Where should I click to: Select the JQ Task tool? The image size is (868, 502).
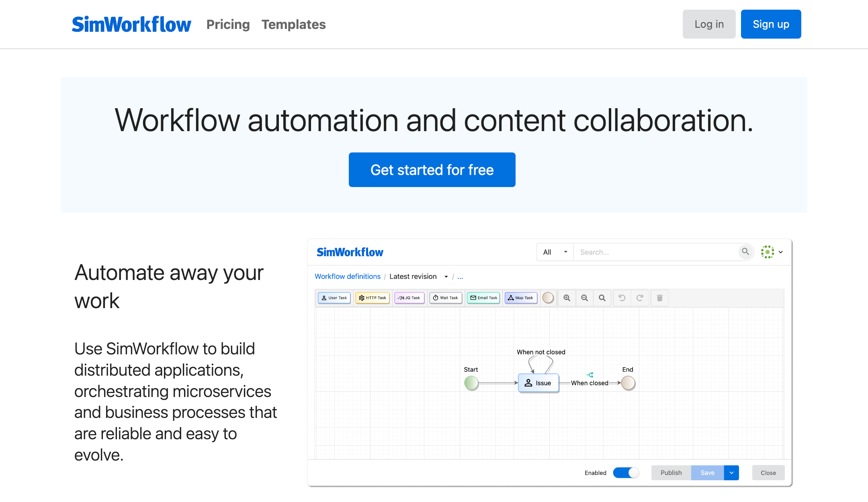409,298
